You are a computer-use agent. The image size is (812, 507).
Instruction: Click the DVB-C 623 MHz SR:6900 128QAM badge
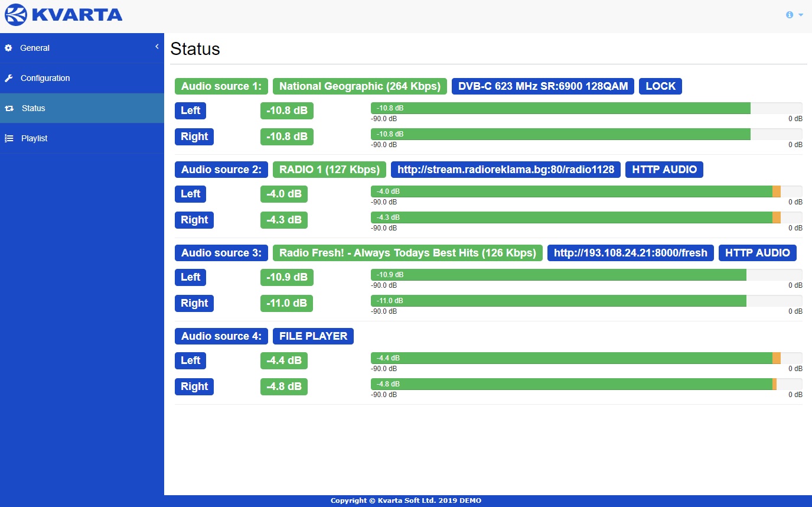point(543,86)
